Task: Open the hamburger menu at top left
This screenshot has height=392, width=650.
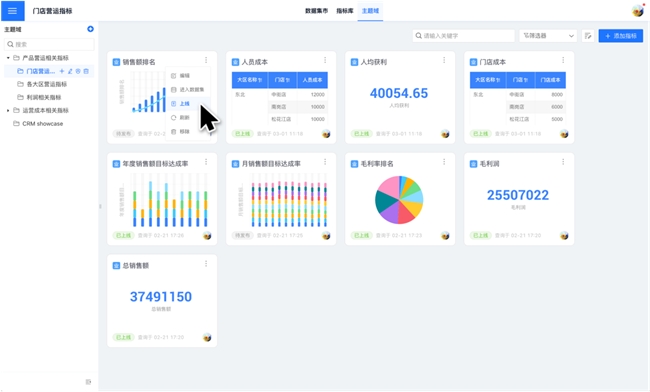Action: (12, 11)
